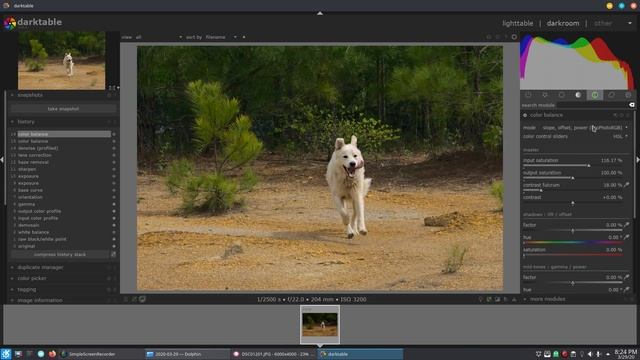Screen dimensions: 640x360
Task: Expand the more modules section
Action: coord(547,299)
